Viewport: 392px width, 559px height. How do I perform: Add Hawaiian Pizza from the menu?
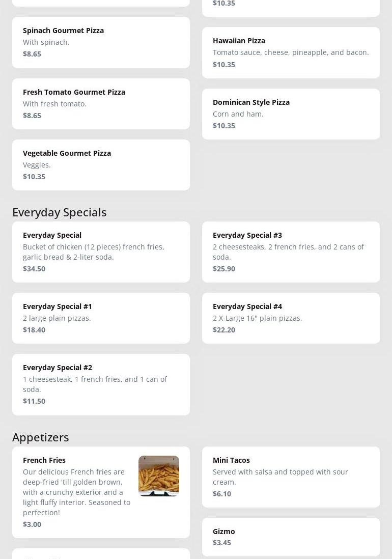point(291,52)
